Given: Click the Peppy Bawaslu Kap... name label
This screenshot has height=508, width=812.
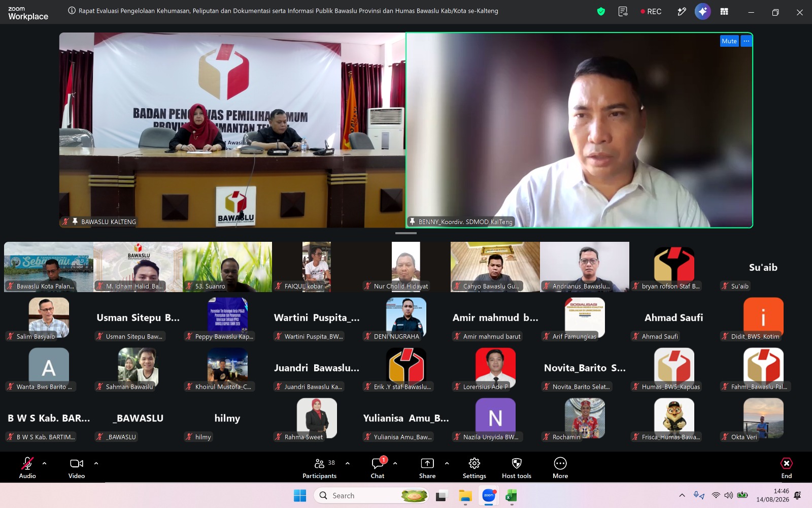Looking at the screenshot, I should click(x=224, y=336).
